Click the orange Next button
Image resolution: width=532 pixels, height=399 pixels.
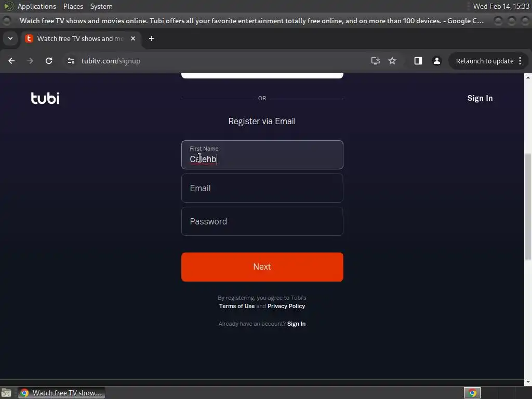tap(262, 267)
